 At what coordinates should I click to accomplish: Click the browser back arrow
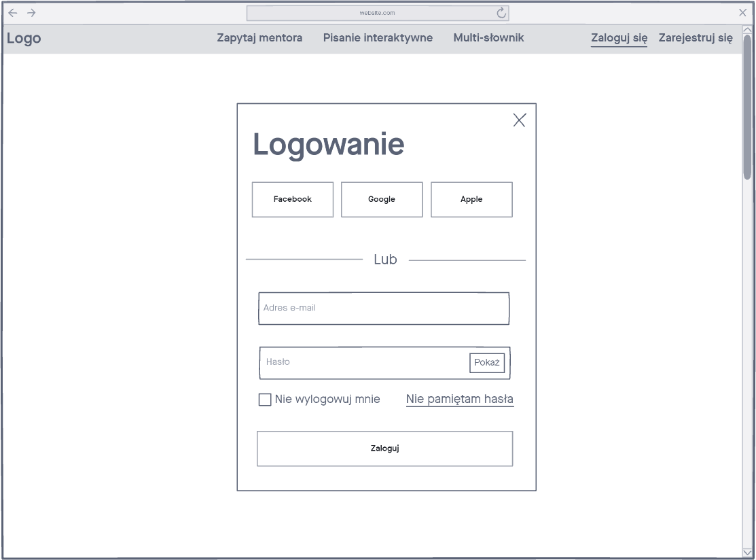[x=12, y=13]
